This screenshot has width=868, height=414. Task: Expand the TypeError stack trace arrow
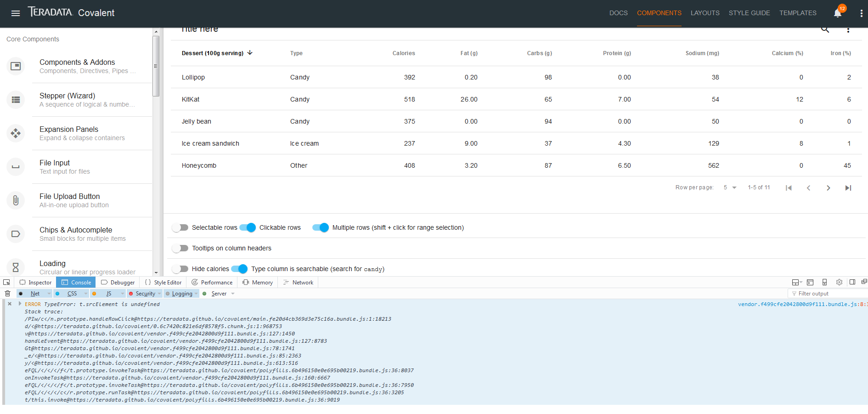20,304
